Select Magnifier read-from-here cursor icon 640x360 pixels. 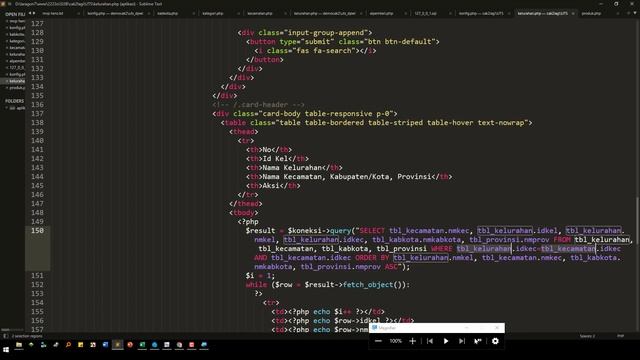[x=478, y=341]
